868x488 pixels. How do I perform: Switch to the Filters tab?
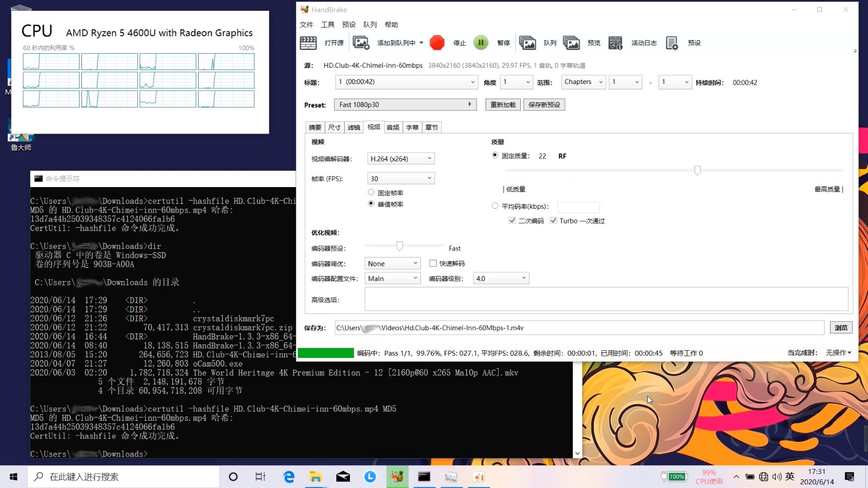(x=354, y=127)
